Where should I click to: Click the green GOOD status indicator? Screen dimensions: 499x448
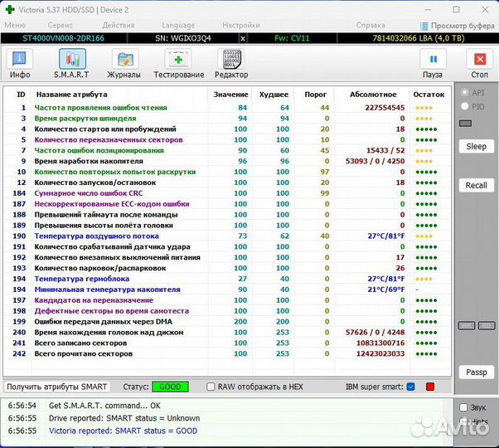pyautogui.click(x=170, y=387)
